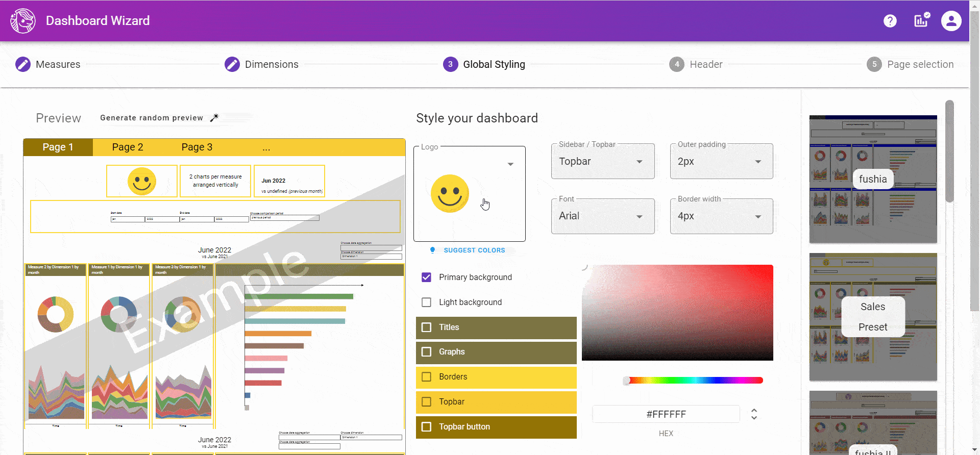Click Generate random preview button

tap(159, 118)
